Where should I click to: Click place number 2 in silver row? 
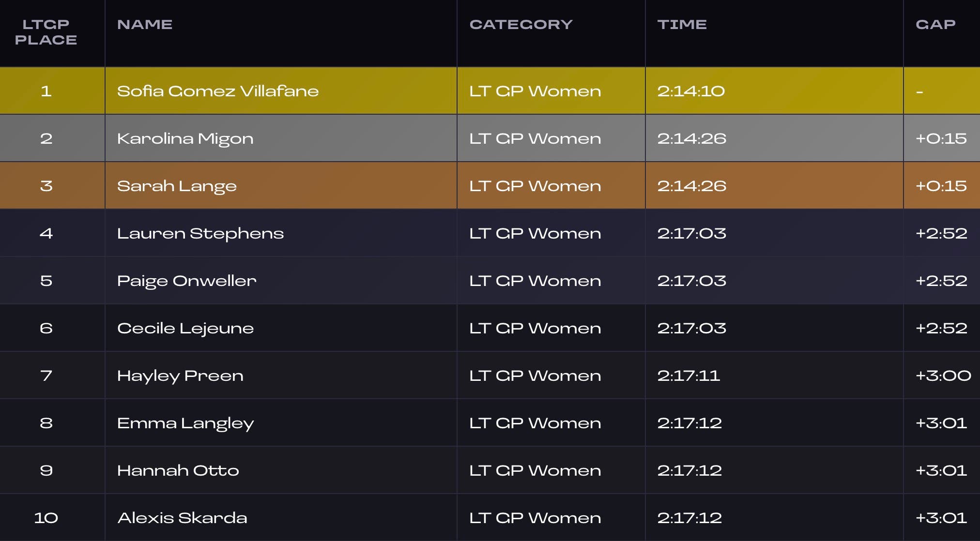point(46,138)
